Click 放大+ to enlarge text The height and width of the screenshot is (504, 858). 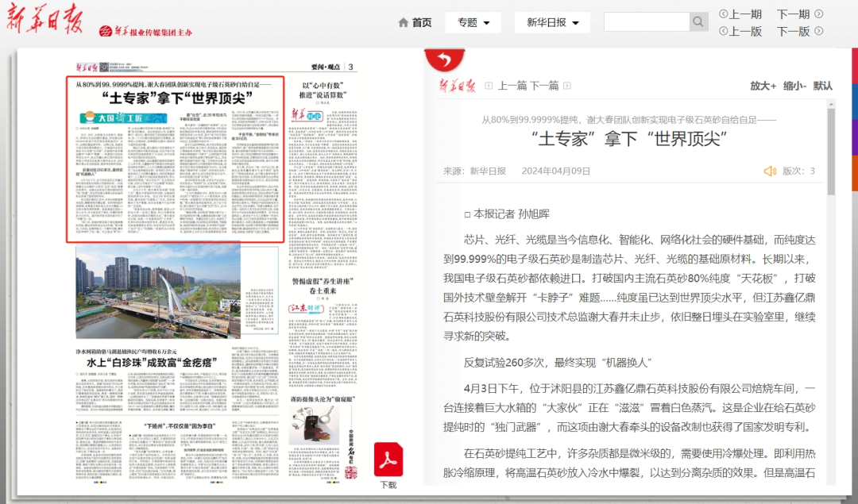pyautogui.click(x=763, y=86)
